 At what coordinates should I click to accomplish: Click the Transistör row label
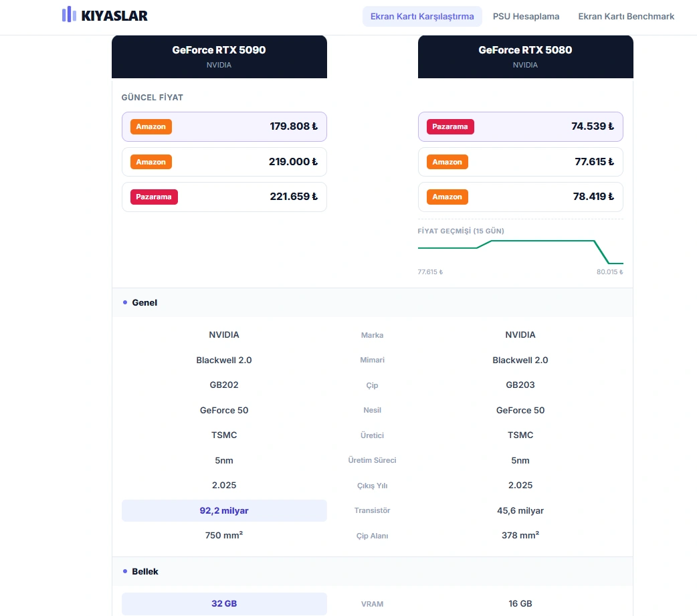pyautogui.click(x=372, y=511)
